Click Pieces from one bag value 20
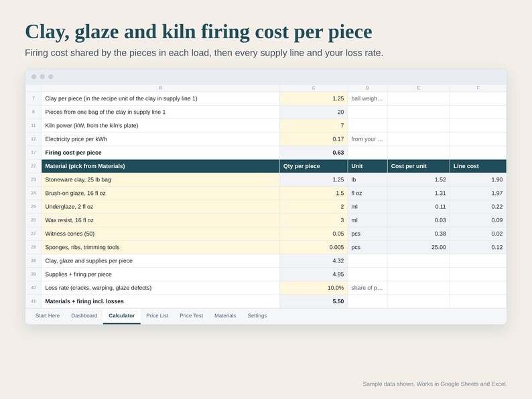The width and height of the screenshot is (532, 399). tap(314, 112)
